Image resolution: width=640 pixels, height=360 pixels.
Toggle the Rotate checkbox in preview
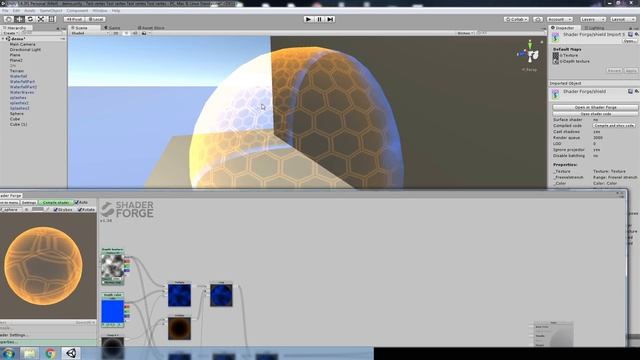click(x=80, y=209)
